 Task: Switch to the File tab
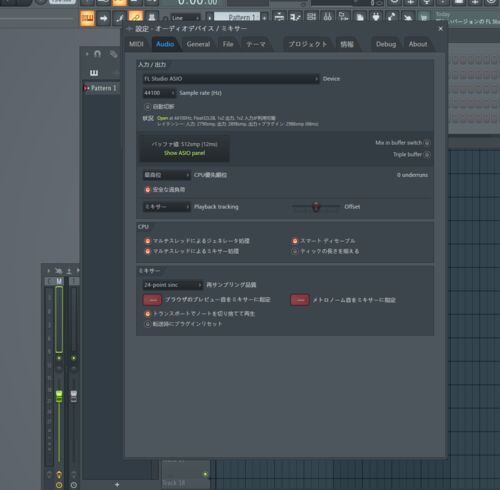[228, 44]
